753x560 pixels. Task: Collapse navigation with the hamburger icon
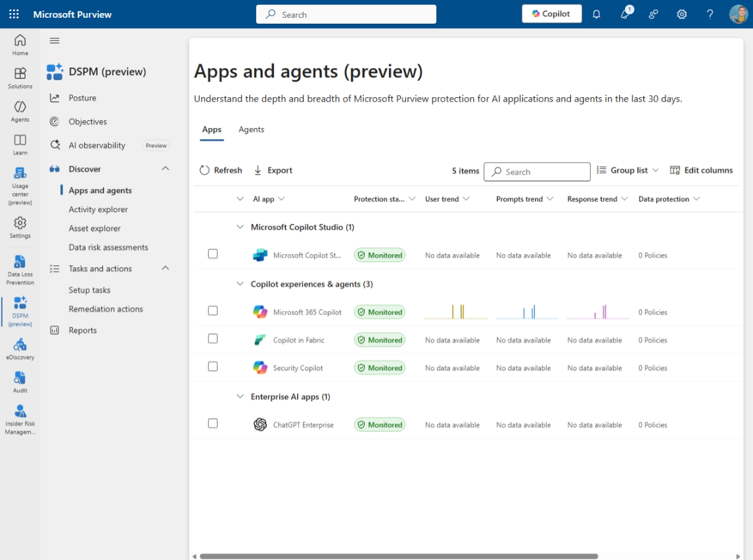[x=55, y=41]
